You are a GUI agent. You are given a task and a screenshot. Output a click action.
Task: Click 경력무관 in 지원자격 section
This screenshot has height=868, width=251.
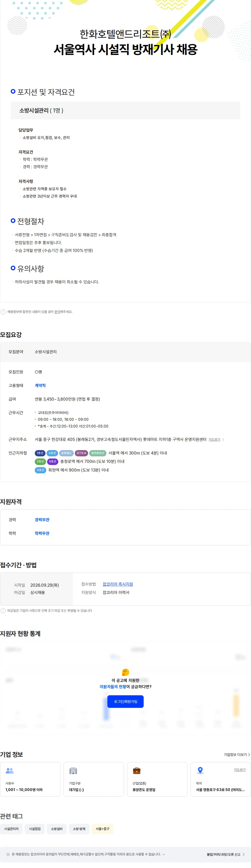pyautogui.click(x=42, y=520)
